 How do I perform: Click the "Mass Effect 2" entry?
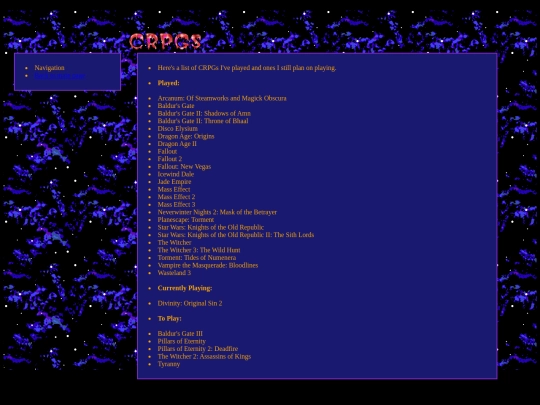point(176,197)
